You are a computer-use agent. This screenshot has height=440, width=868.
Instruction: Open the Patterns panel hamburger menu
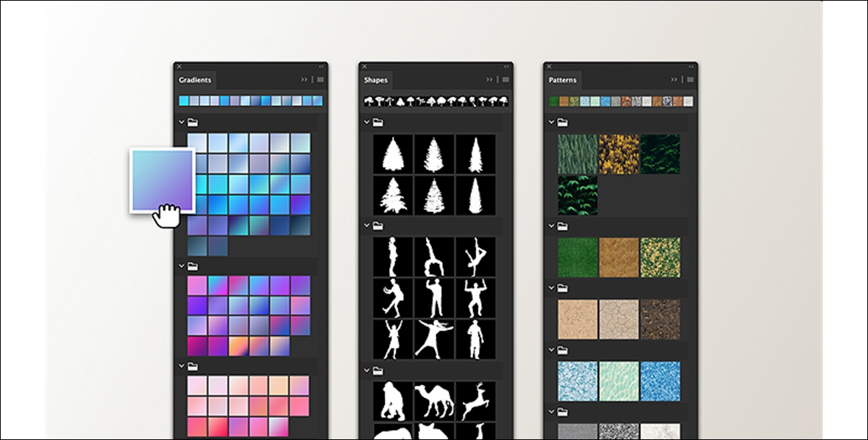point(691,80)
